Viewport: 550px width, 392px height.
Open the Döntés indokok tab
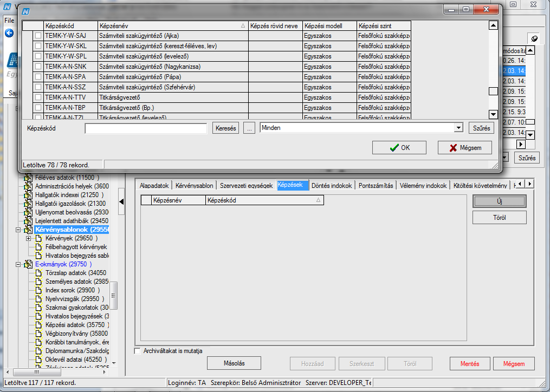tap(332, 186)
